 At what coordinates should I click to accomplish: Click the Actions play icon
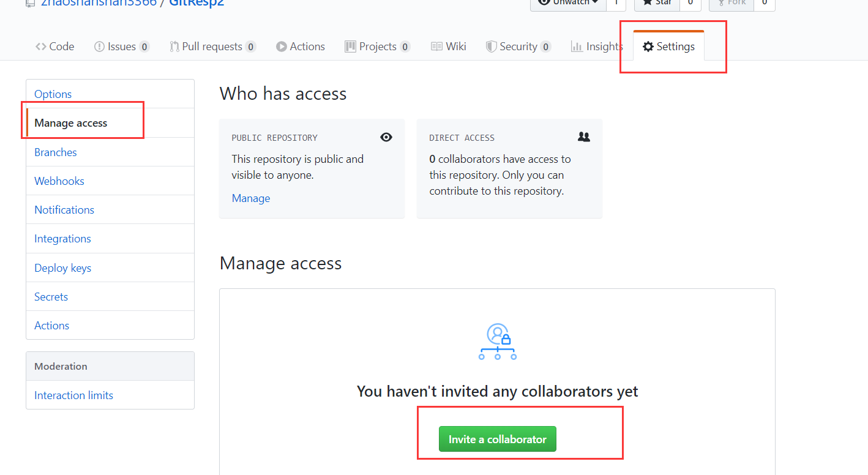coord(282,47)
